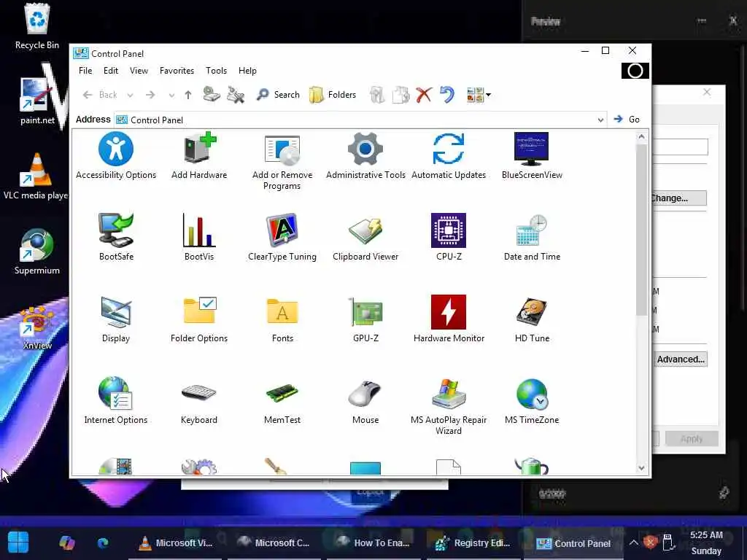Open the File menu
The height and width of the screenshot is (560, 747).
pyautogui.click(x=85, y=71)
